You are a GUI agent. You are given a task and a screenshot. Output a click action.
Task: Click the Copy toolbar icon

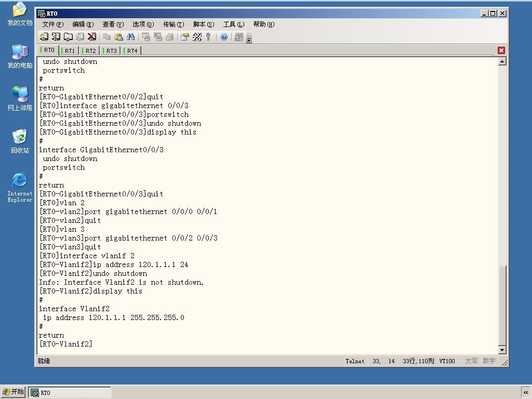(x=107, y=37)
